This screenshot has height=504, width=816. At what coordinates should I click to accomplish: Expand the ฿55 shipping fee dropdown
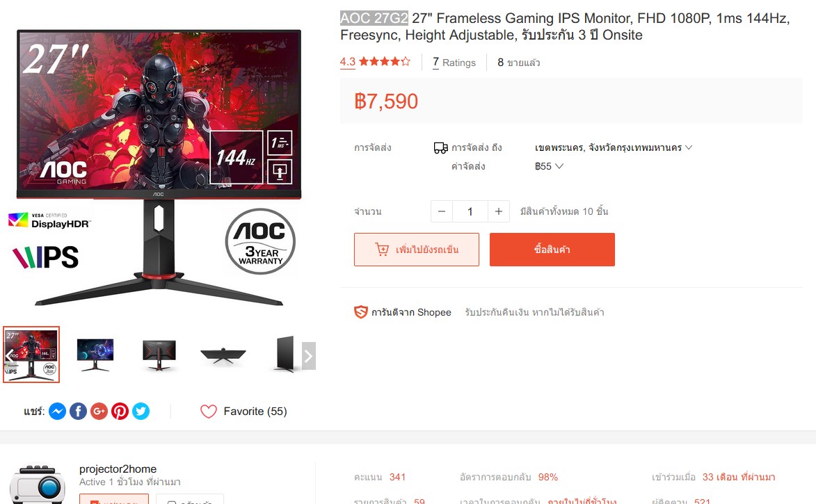click(549, 166)
